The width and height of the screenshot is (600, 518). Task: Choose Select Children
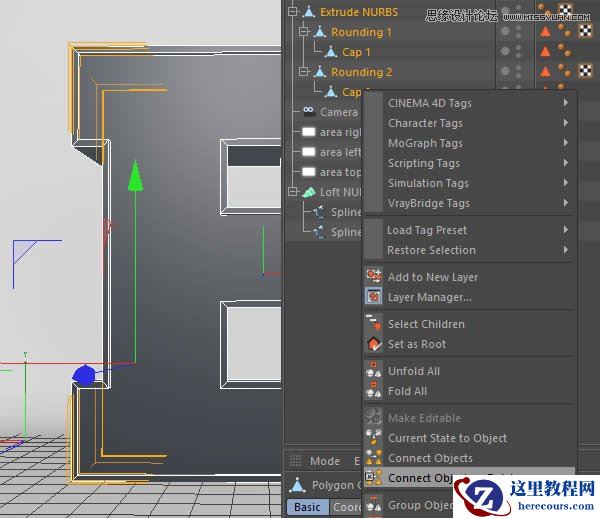469,324
